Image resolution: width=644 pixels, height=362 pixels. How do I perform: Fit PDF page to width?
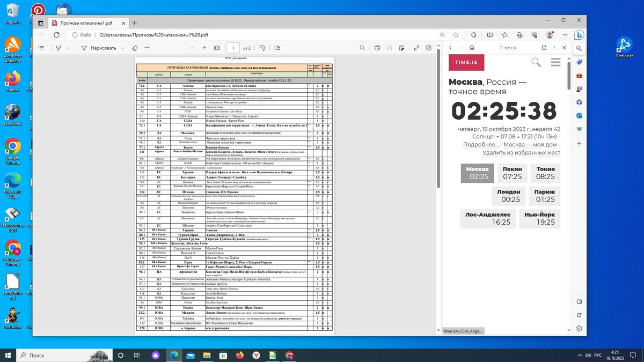click(x=217, y=48)
